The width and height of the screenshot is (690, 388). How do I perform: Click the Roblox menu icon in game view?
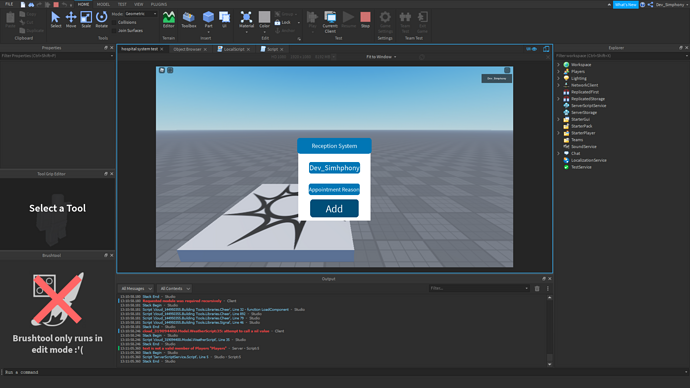162,70
